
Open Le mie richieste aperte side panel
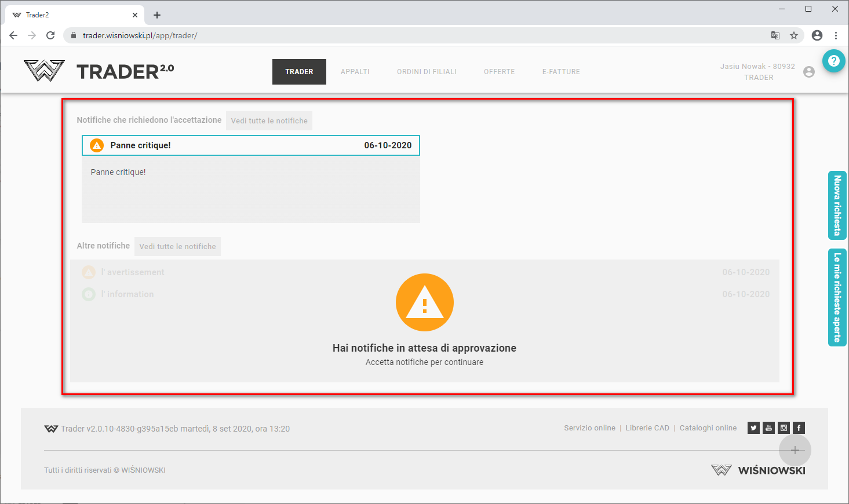point(837,297)
